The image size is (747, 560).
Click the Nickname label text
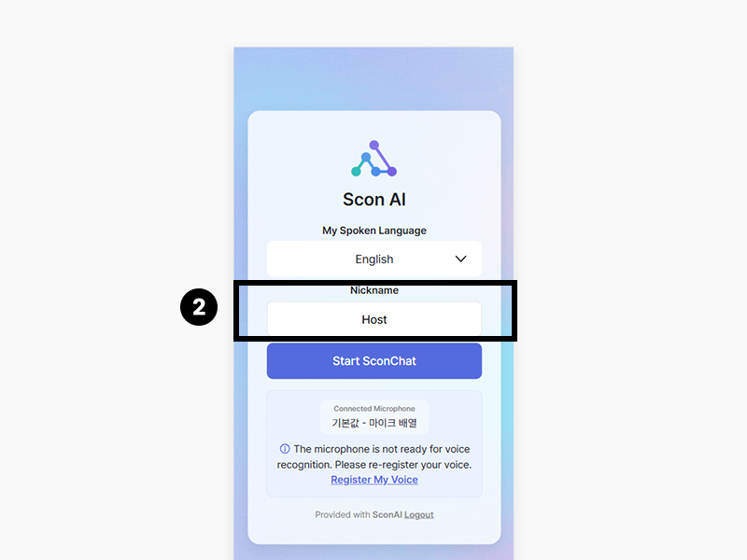pyautogui.click(x=374, y=290)
